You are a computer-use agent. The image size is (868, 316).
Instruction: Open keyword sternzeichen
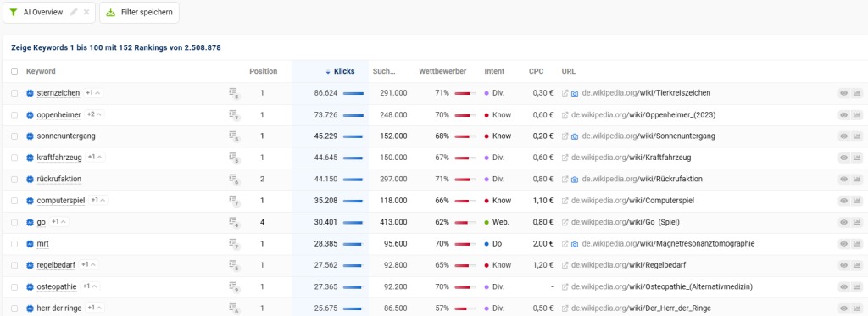click(58, 93)
